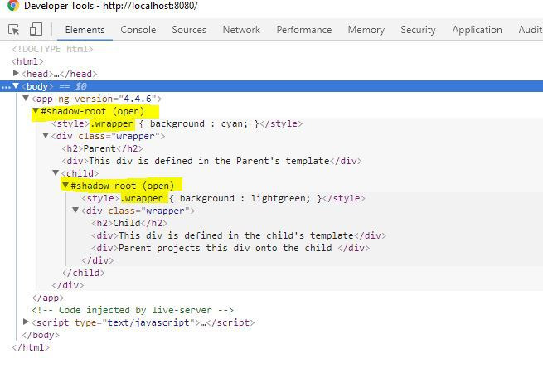Click the ng-version "4.4.6" attribute value
Viewport: 543px width, 392px height.
[x=138, y=99]
